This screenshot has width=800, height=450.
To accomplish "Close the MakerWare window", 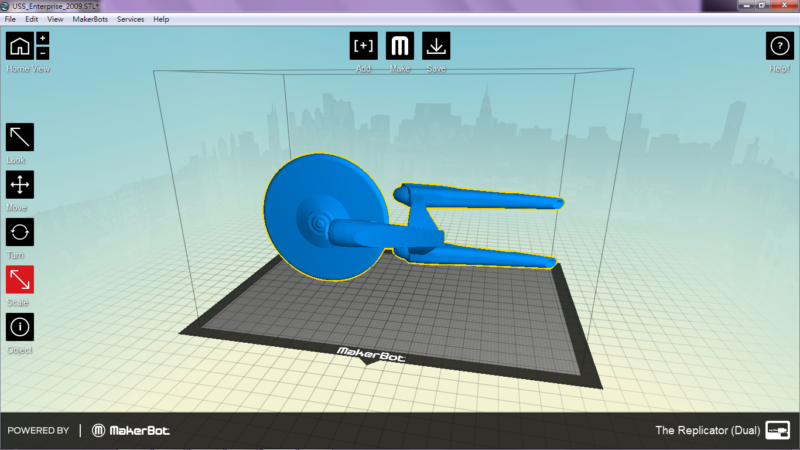I will point(784,5).
